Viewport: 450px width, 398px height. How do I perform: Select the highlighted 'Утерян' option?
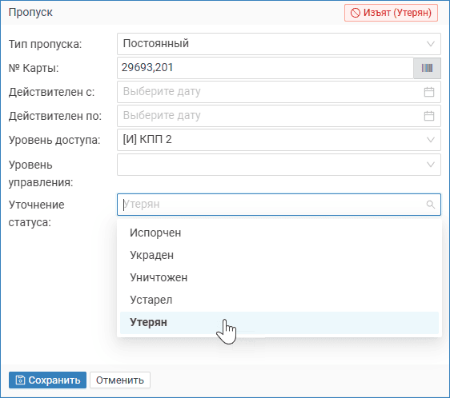279,322
